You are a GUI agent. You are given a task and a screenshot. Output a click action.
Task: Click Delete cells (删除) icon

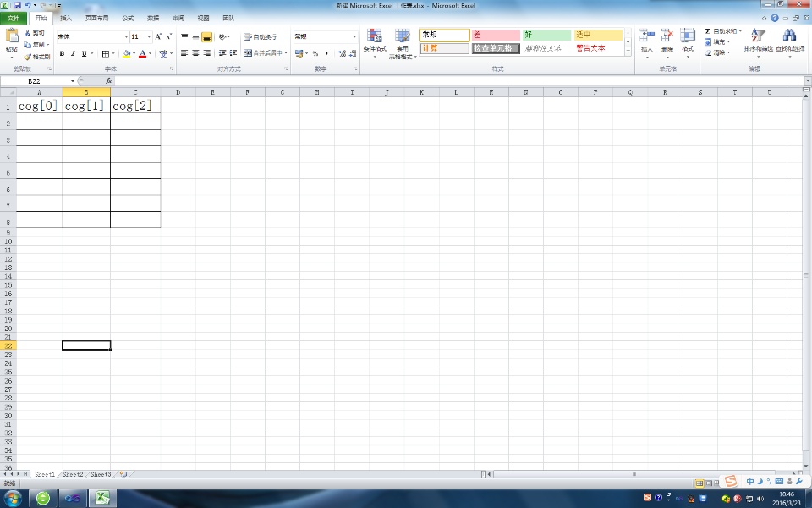click(x=667, y=36)
